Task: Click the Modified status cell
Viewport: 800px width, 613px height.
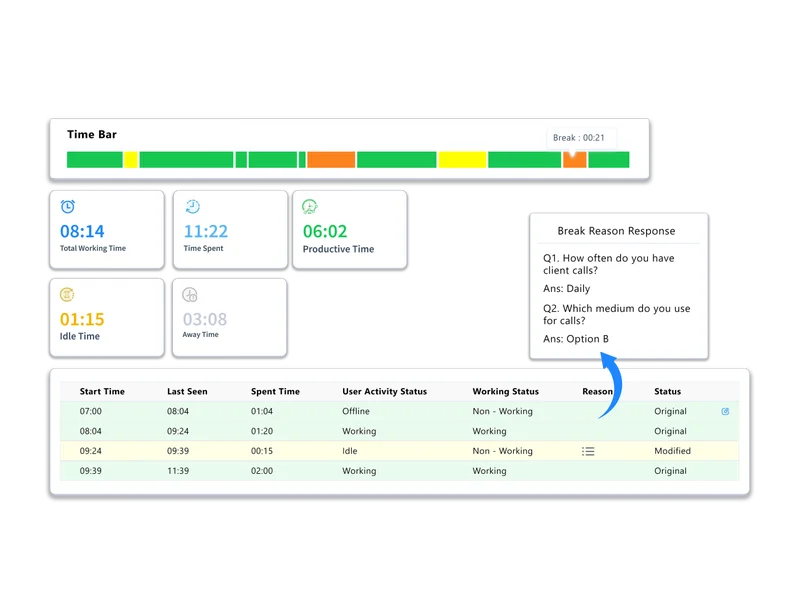Action: (672, 451)
